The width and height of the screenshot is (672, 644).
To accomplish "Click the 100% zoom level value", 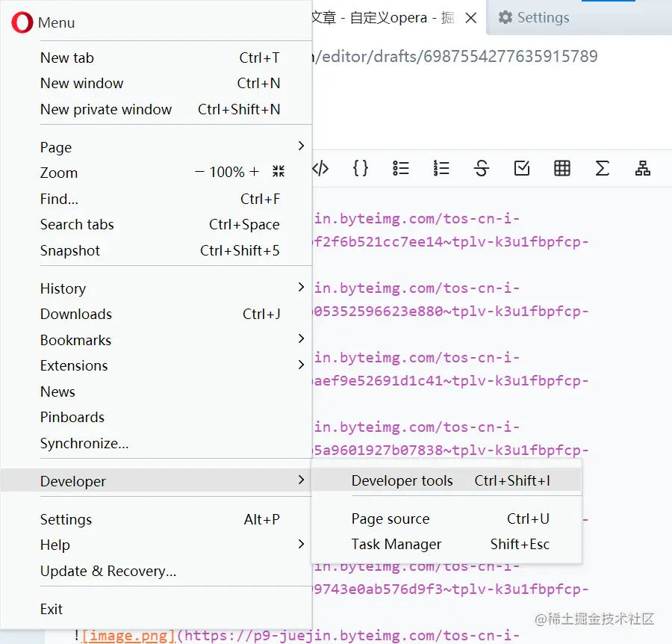I will point(227,172).
